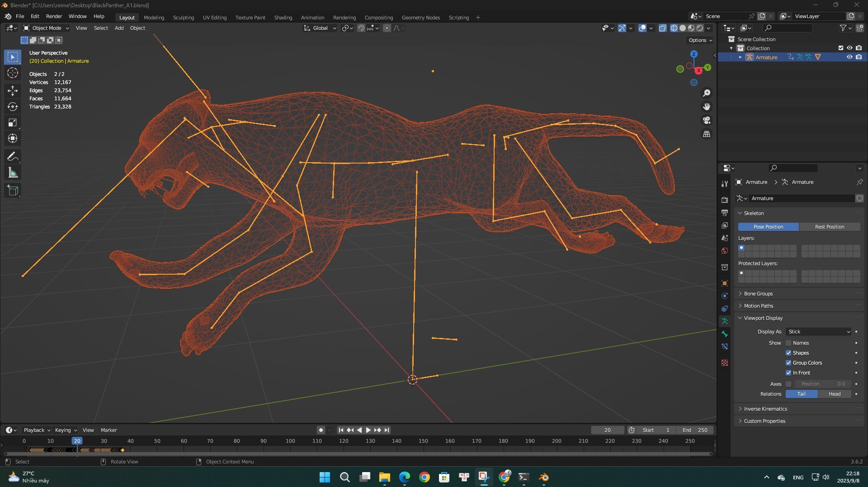Uncheck the Shapes checkbox
This screenshot has width=868, height=487.
(788, 353)
